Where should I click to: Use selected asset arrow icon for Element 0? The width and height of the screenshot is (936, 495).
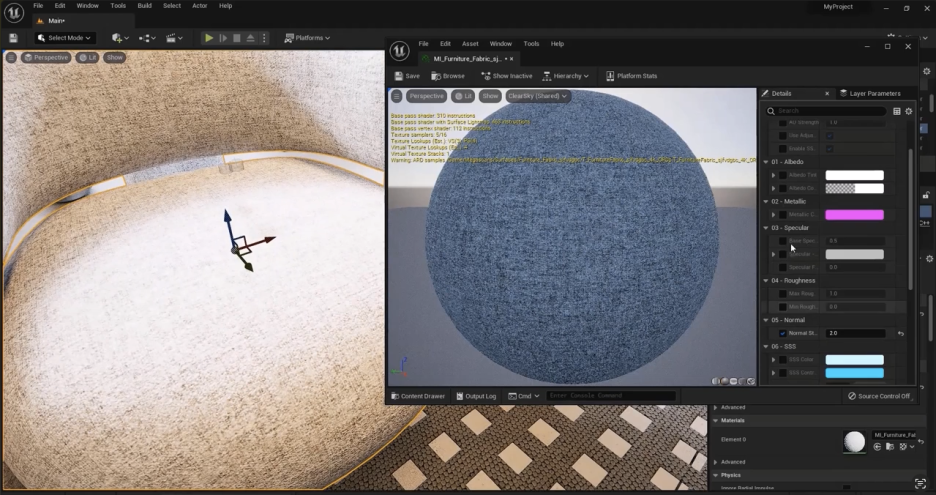click(x=877, y=447)
